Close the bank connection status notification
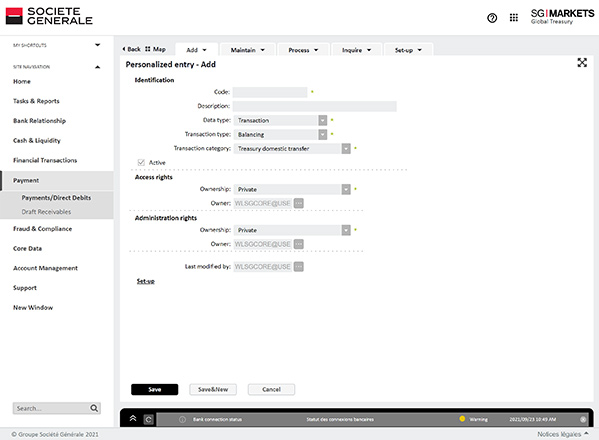Image resolution: width=599 pixels, height=440 pixels. click(583, 419)
